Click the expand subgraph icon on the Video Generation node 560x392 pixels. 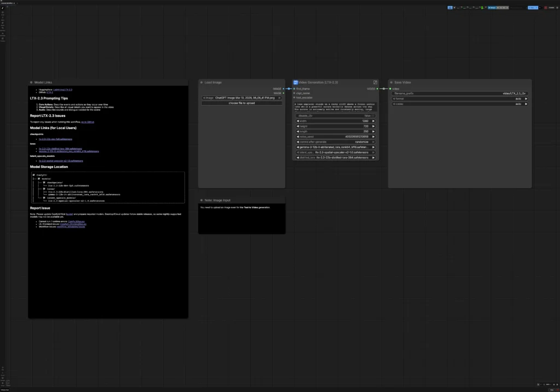pyautogui.click(x=375, y=82)
